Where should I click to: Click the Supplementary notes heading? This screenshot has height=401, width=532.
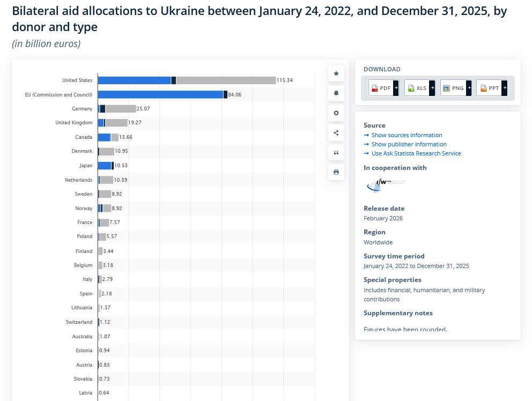(x=398, y=313)
